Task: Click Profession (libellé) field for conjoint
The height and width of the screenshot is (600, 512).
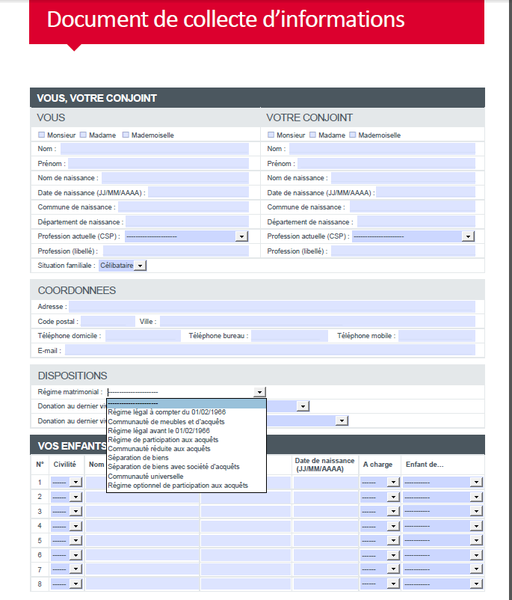Action: (x=403, y=251)
